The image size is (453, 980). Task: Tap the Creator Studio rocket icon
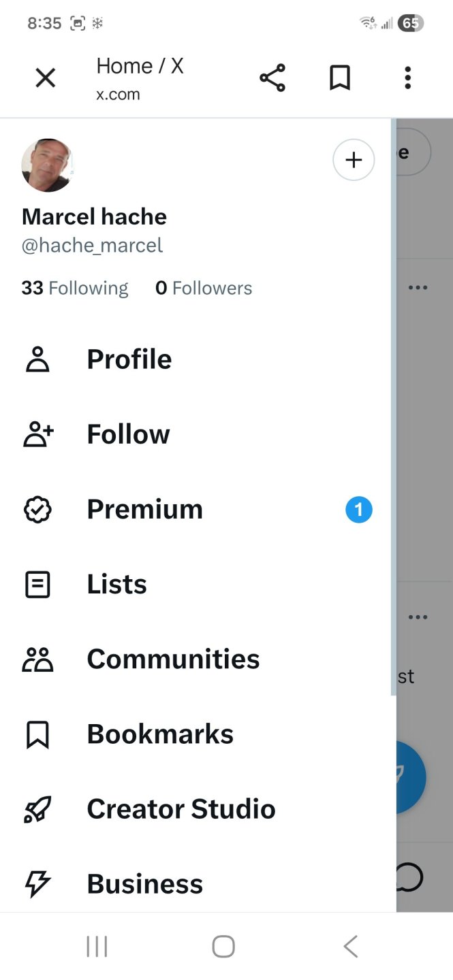[x=37, y=808]
